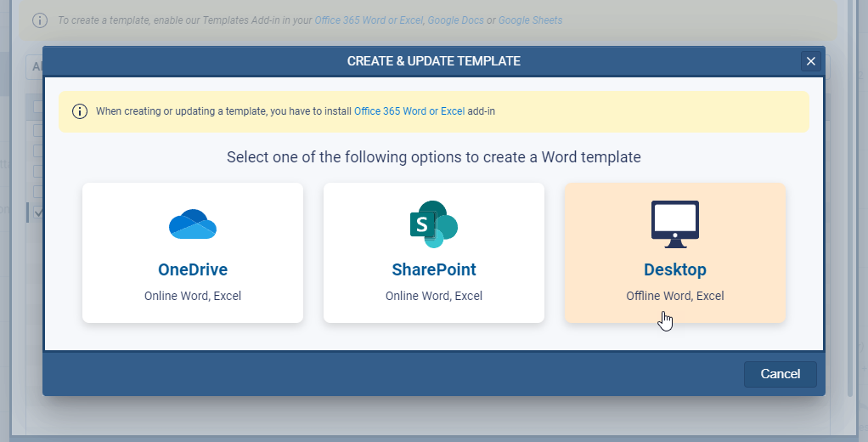Toggle the checked row checkbox behind the dialog
The image size is (868, 442).
(x=37, y=212)
